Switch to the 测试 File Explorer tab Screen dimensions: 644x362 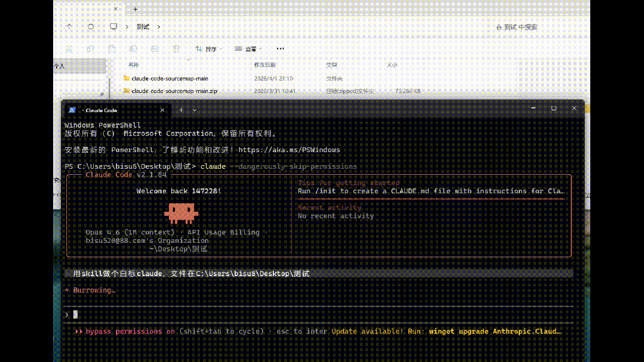[x=84, y=9]
